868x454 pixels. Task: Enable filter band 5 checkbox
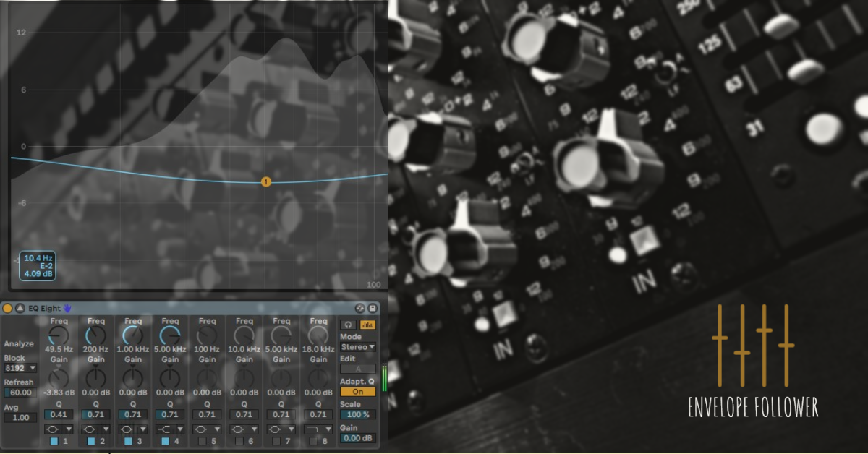pos(202,441)
